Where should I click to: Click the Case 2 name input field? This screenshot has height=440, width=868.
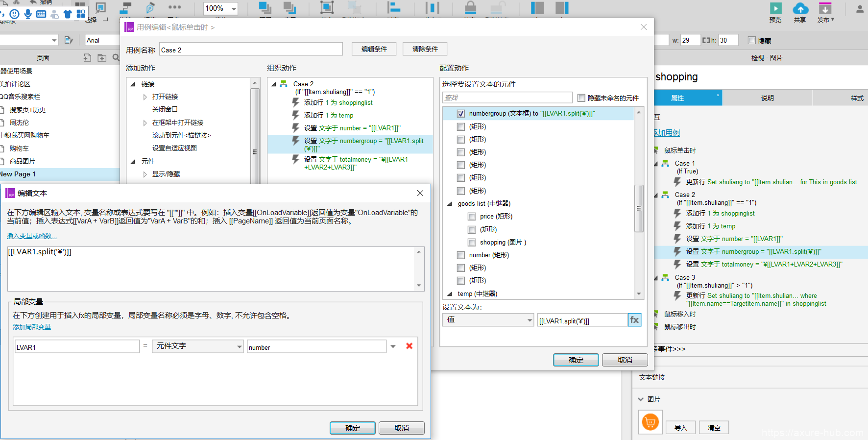point(251,49)
